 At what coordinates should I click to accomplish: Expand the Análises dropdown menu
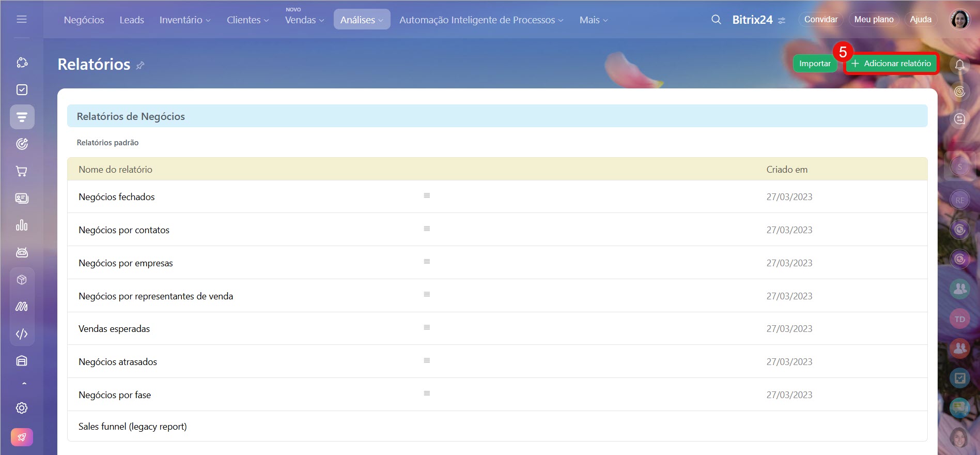pos(362,20)
